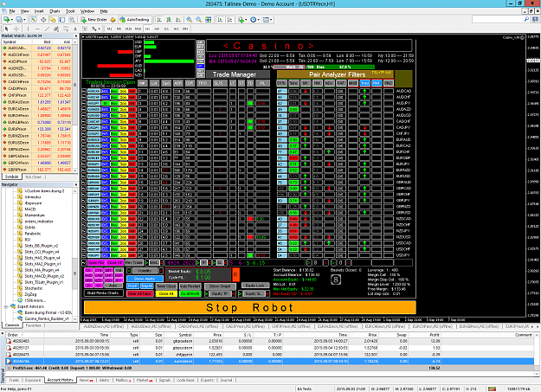Click the Build Renko Charts button
Screen dimensions: 541x392
pos(103,293)
